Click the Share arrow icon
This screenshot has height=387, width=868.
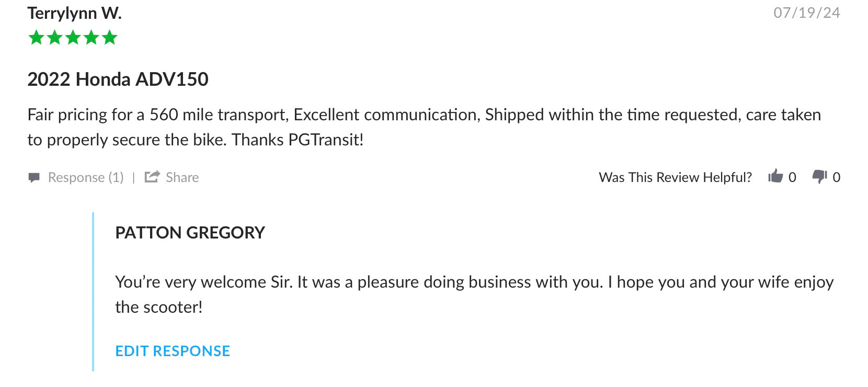tap(152, 177)
